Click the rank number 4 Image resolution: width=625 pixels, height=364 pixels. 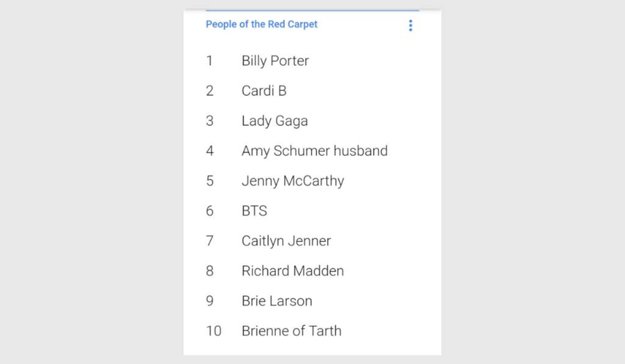tap(210, 151)
